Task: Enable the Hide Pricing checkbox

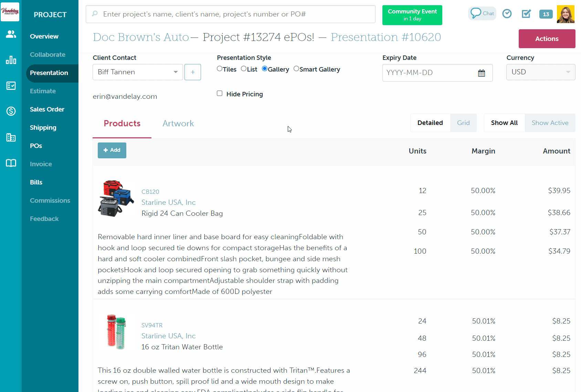Action: coord(220,94)
